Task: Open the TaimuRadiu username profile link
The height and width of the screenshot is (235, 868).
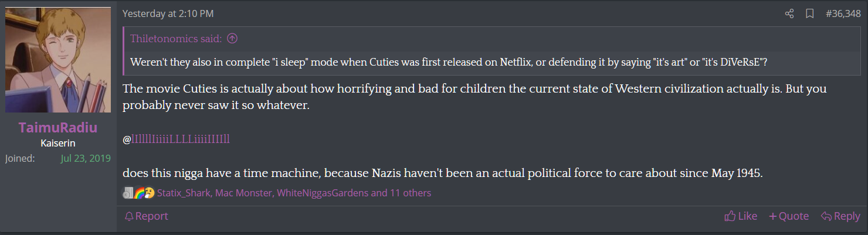Action: [58, 128]
